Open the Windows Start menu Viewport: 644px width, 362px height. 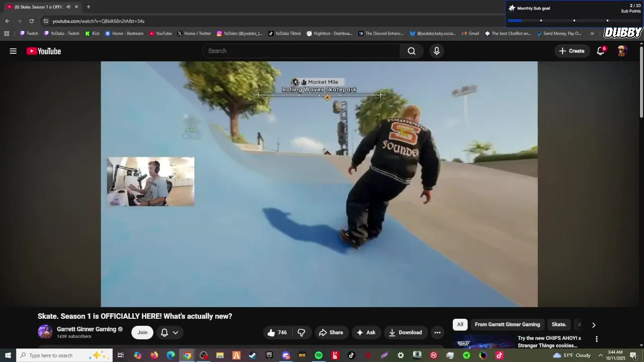[x=8, y=355]
